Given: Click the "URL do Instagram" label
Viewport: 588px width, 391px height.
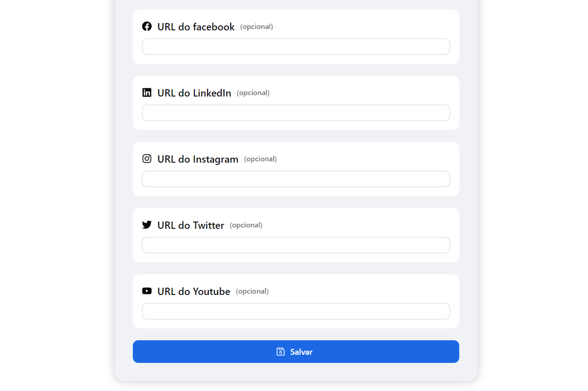Looking at the screenshot, I should click(198, 159).
